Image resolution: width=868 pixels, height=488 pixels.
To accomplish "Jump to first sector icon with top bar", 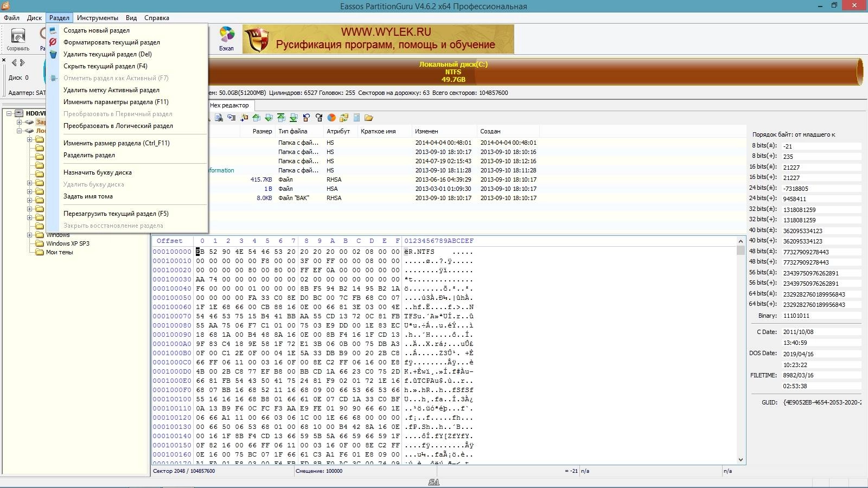I will [x=281, y=118].
